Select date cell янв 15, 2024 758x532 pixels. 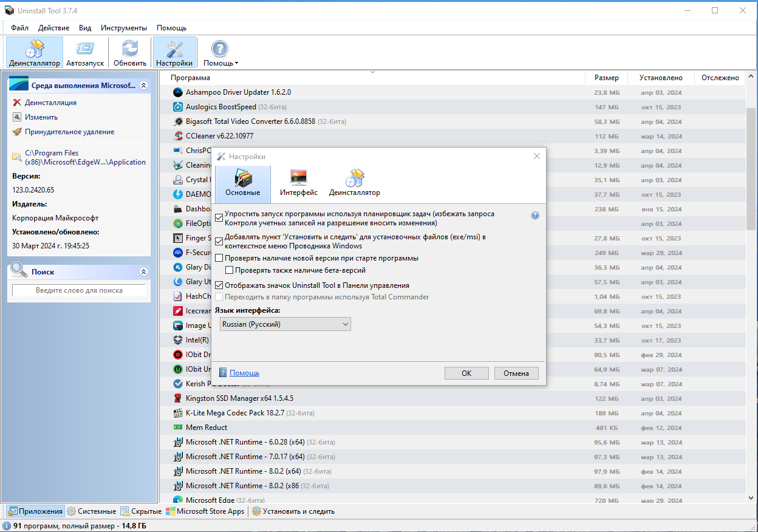661,209
